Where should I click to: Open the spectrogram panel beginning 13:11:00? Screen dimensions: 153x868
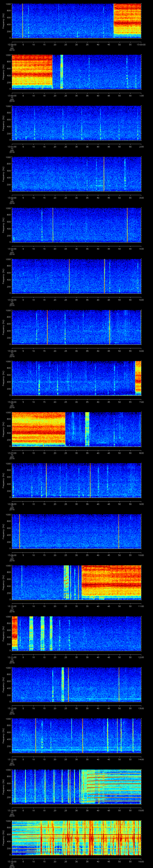click(x=76, y=633)
